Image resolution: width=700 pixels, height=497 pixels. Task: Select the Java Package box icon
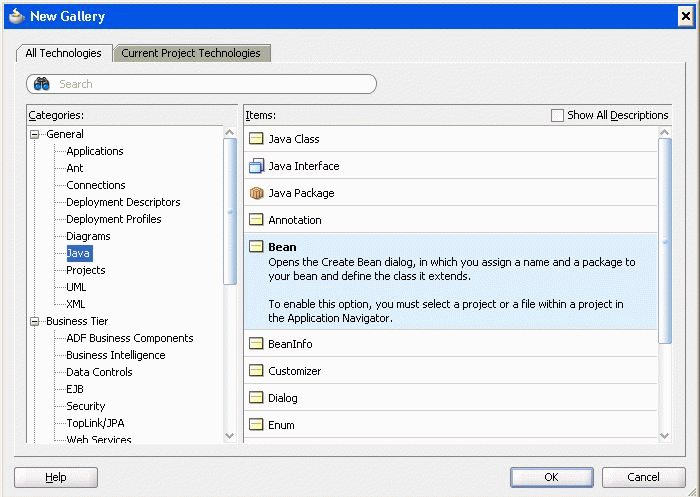256,193
